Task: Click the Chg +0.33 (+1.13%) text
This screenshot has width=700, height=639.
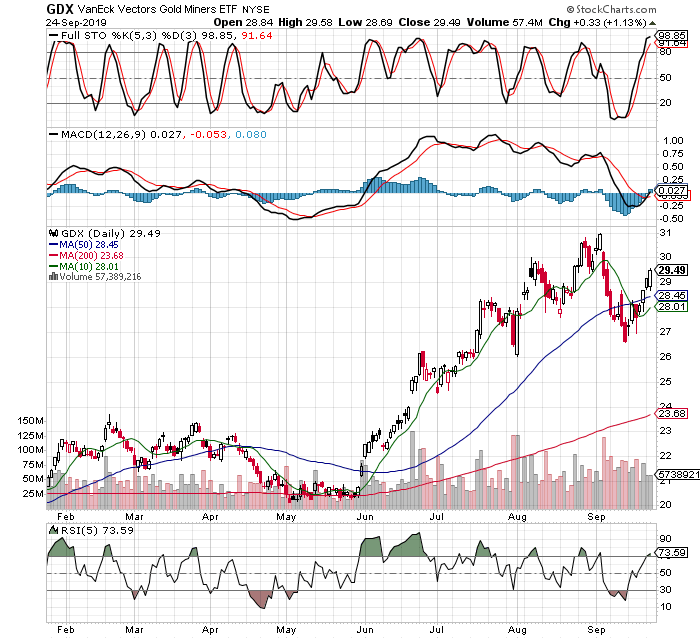Action: pyautogui.click(x=597, y=22)
